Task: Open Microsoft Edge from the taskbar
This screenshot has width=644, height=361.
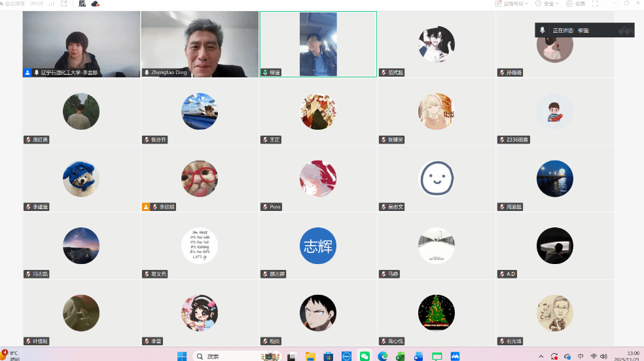Action: coord(382,356)
